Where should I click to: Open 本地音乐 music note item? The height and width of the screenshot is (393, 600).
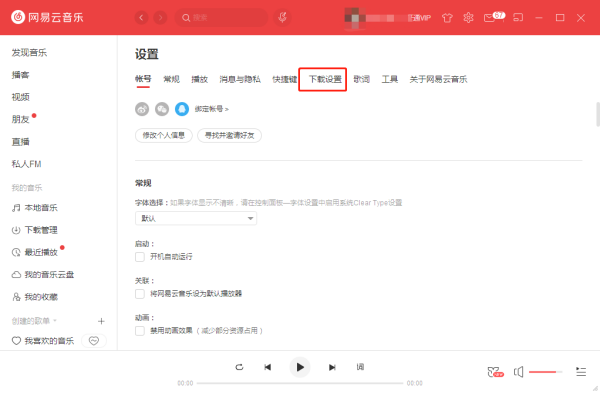35,208
